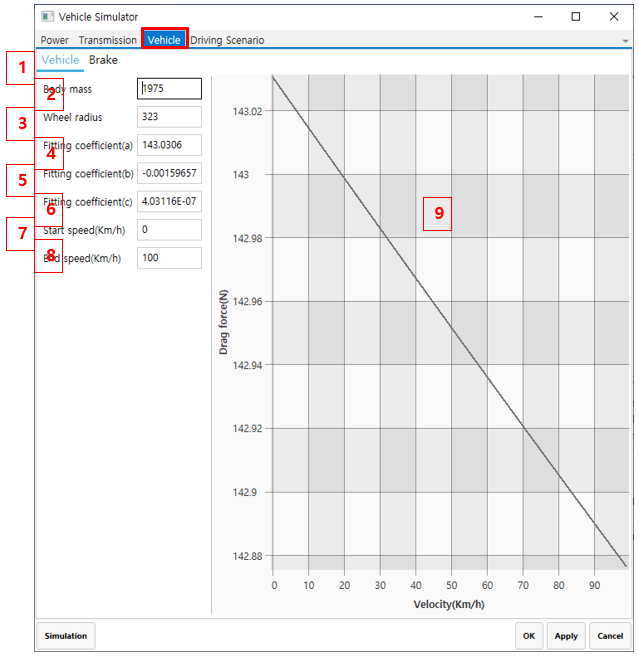The width and height of the screenshot is (639, 660).
Task: Click the Wheel radius label
Action: pyautogui.click(x=72, y=117)
